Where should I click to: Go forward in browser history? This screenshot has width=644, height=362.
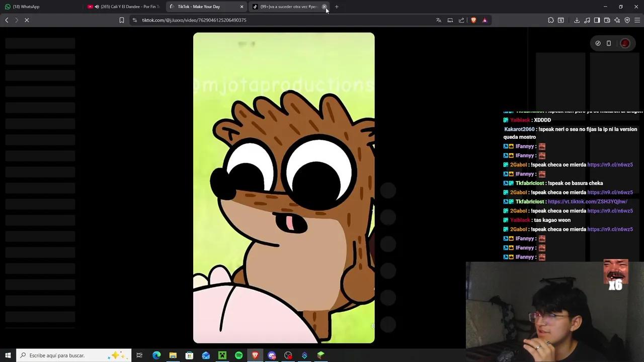tap(17, 20)
